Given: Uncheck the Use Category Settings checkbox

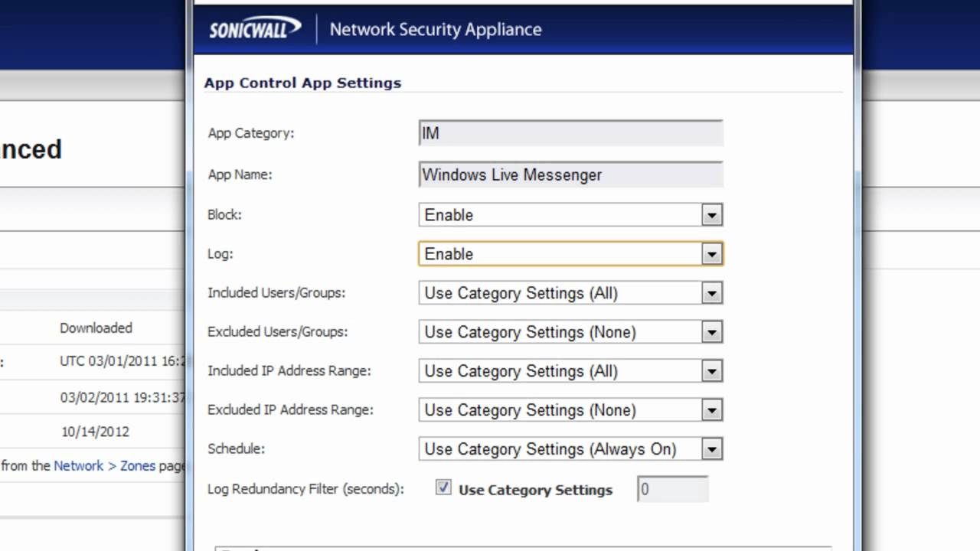Looking at the screenshot, I should (x=443, y=487).
